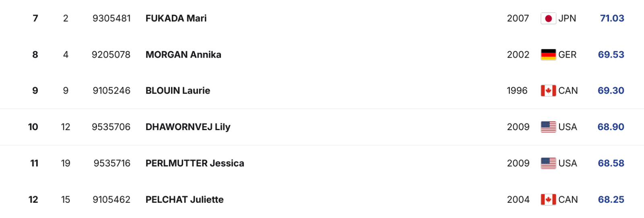644x218 pixels.
Task: Click the Japan flag icon
Action: click(548, 19)
